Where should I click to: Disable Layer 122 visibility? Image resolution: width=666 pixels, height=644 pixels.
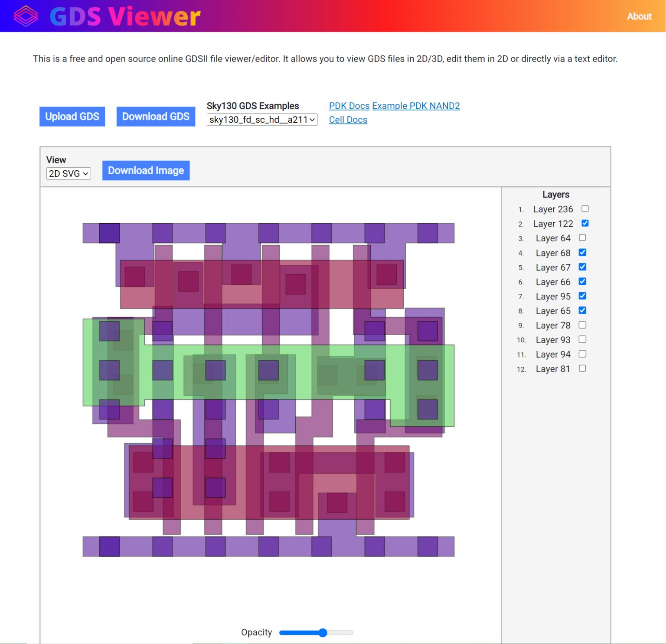click(x=585, y=223)
